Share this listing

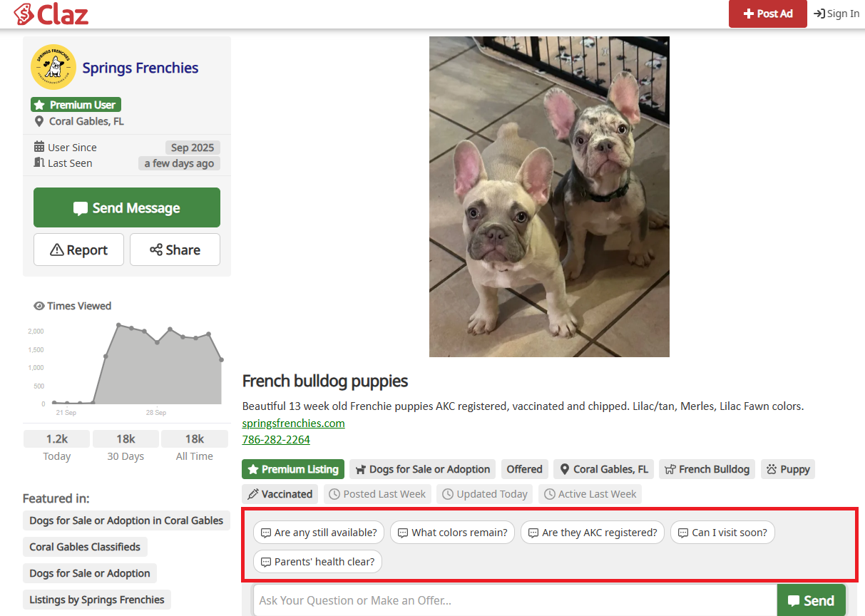click(x=175, y=250)
